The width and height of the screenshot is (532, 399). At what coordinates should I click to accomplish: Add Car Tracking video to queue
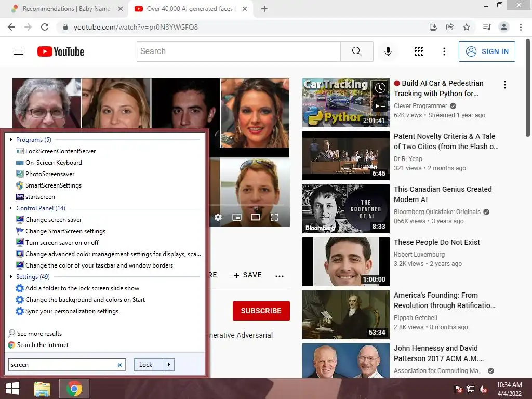point(380,105)
